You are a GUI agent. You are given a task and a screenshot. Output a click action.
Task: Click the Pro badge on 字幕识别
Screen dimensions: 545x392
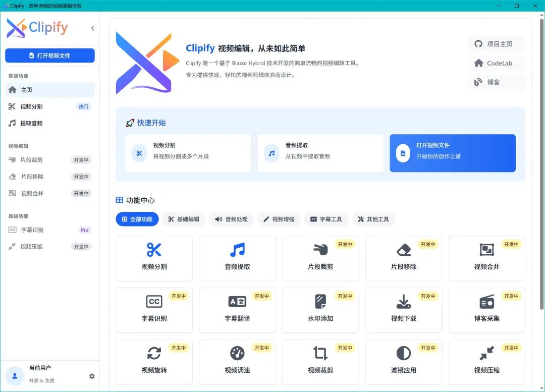pos(84,230)
